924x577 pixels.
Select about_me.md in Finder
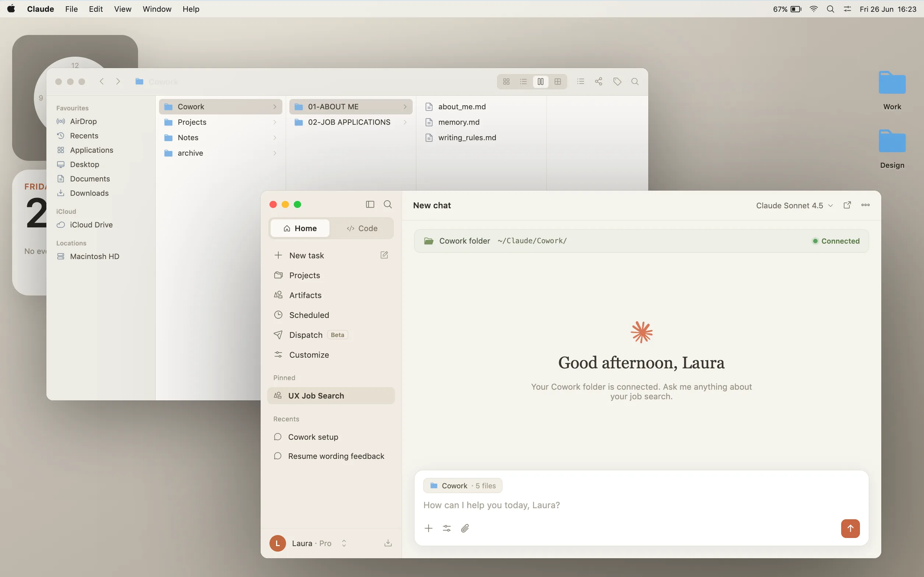pos(481,107)
